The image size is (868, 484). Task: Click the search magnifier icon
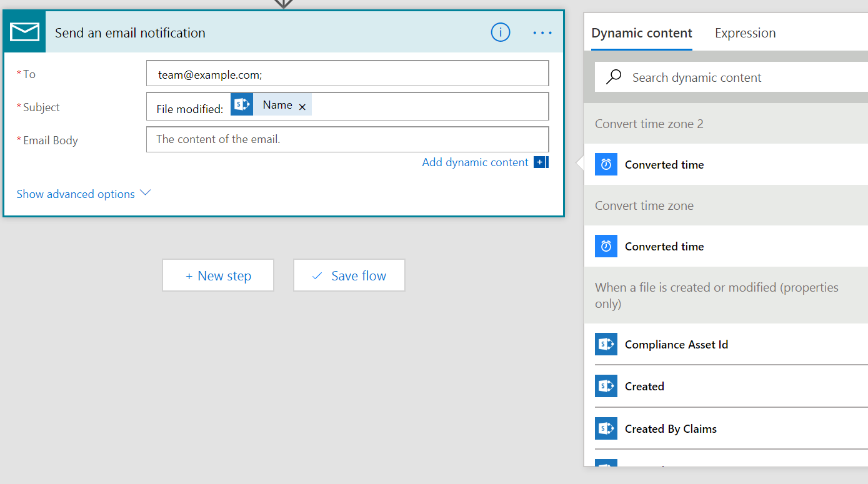pos(614,77)
